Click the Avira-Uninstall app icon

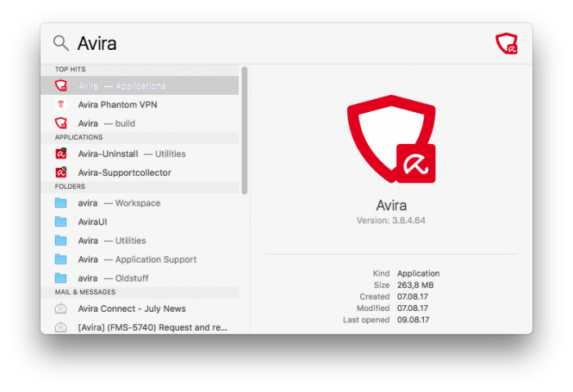point(61,153)
